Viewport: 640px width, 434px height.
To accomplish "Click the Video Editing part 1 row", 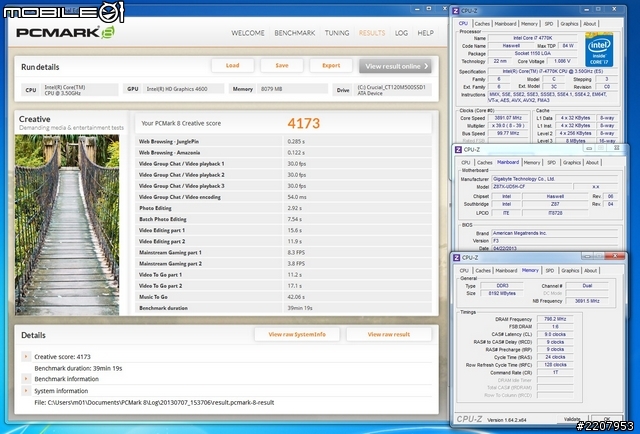I will [x=283, y=230].
